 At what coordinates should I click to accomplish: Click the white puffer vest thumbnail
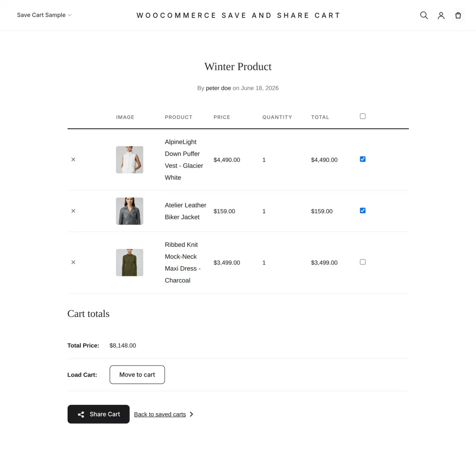130,160
